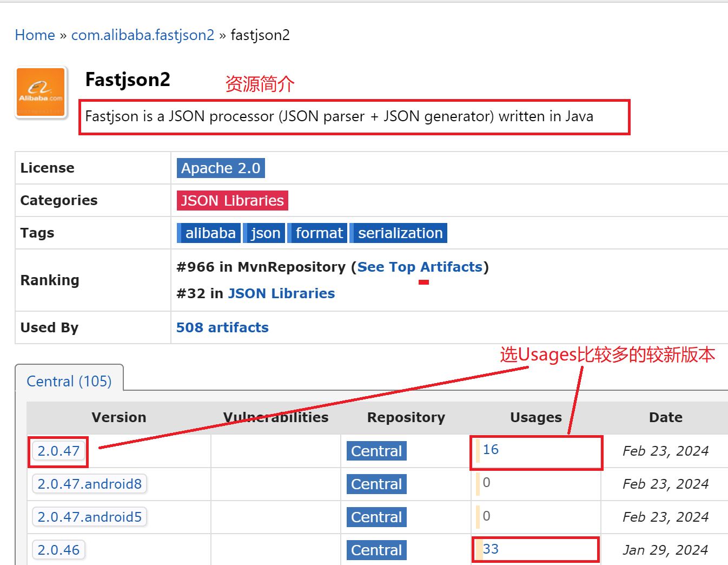This screenshot has height=565, width=728.
Task: Open version 2.0.47.android8
Action: coord(90,484)
